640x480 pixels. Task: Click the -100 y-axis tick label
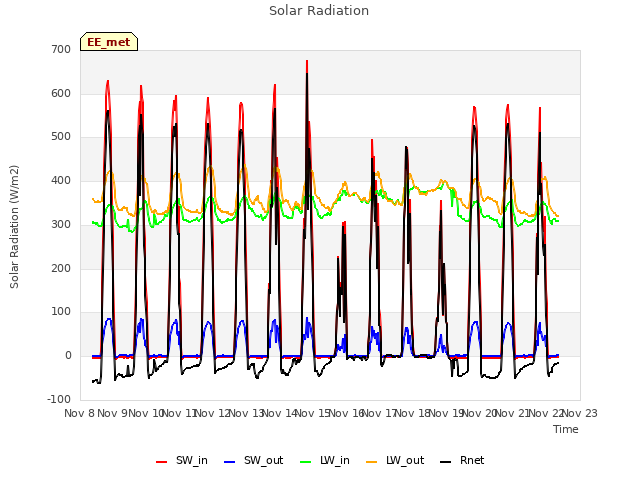tap(59, 399)
